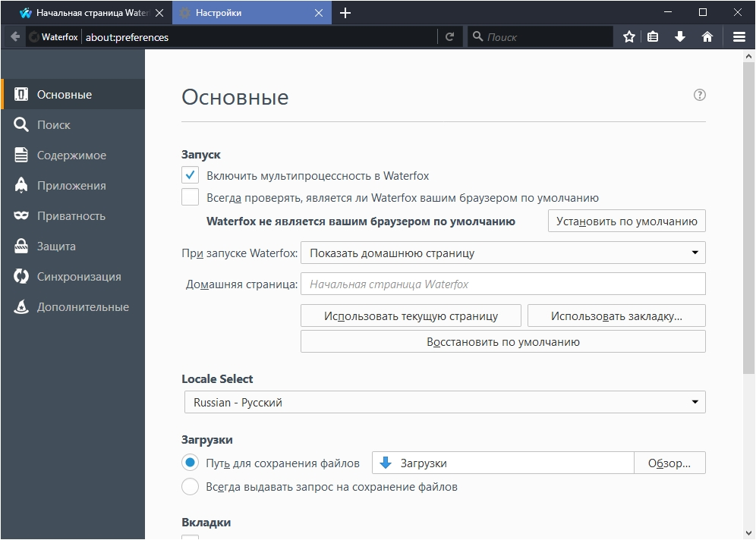Click the reload page icon
This screenshot has height=540, width=756.
click(x=450, y=36)
